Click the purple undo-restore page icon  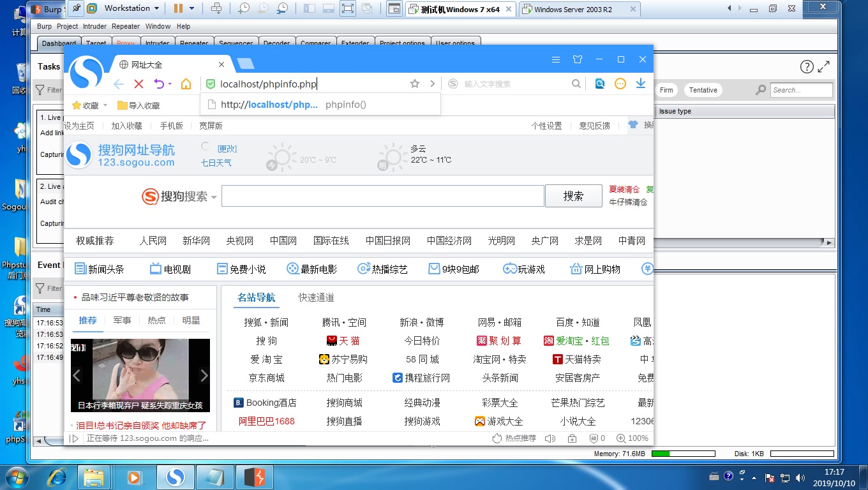click(159, 84)
